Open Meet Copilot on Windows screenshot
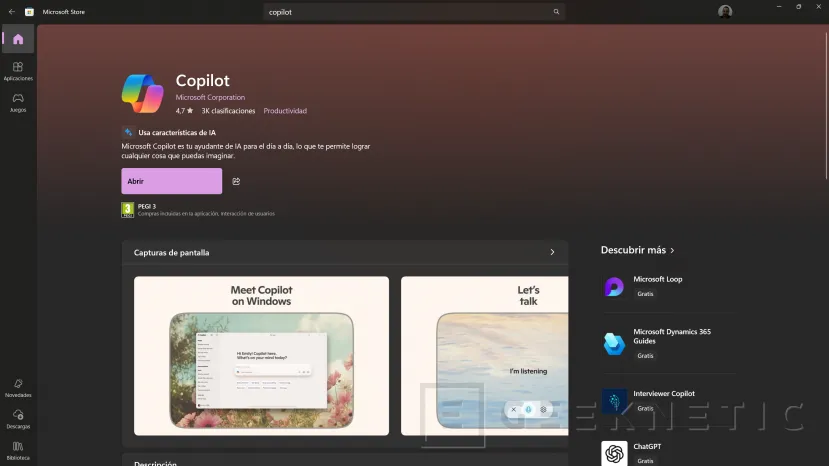829x466 pixels. (261, 355)
